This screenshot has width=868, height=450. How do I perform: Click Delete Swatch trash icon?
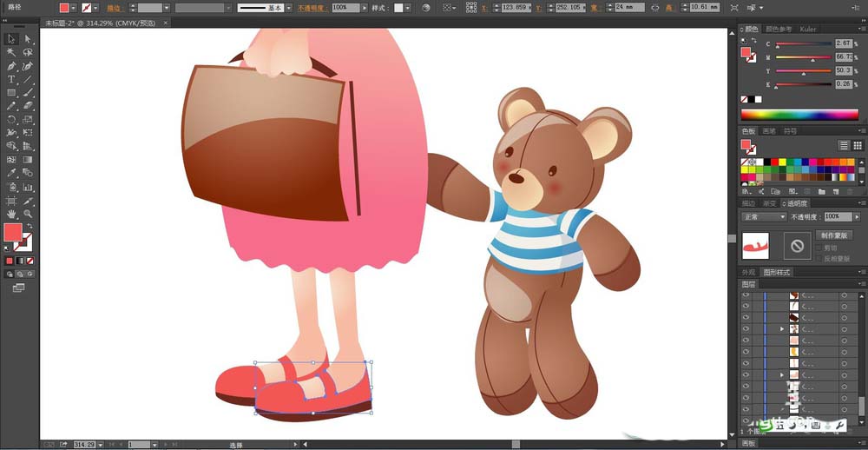pyautogui.click(x=850, y=191)
